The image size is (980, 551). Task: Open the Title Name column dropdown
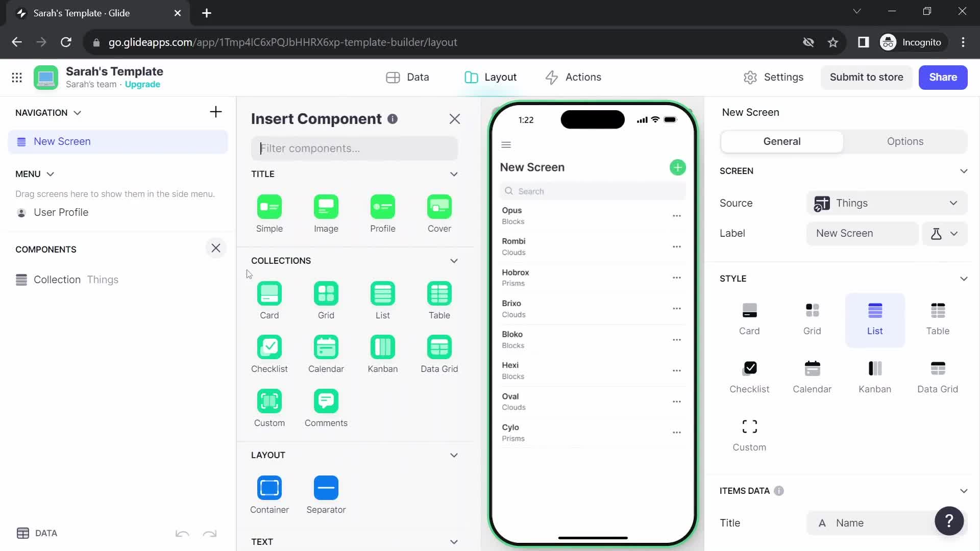point(887,523)
